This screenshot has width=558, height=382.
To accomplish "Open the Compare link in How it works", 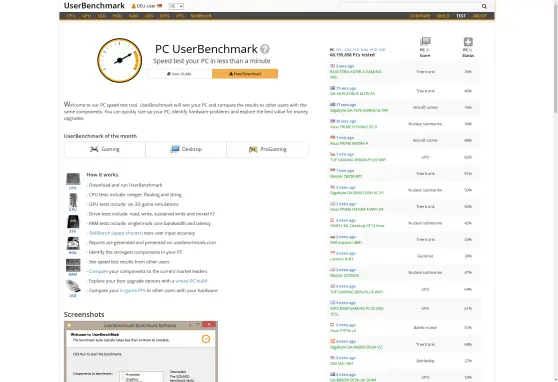I will click(x=98, y=271).
